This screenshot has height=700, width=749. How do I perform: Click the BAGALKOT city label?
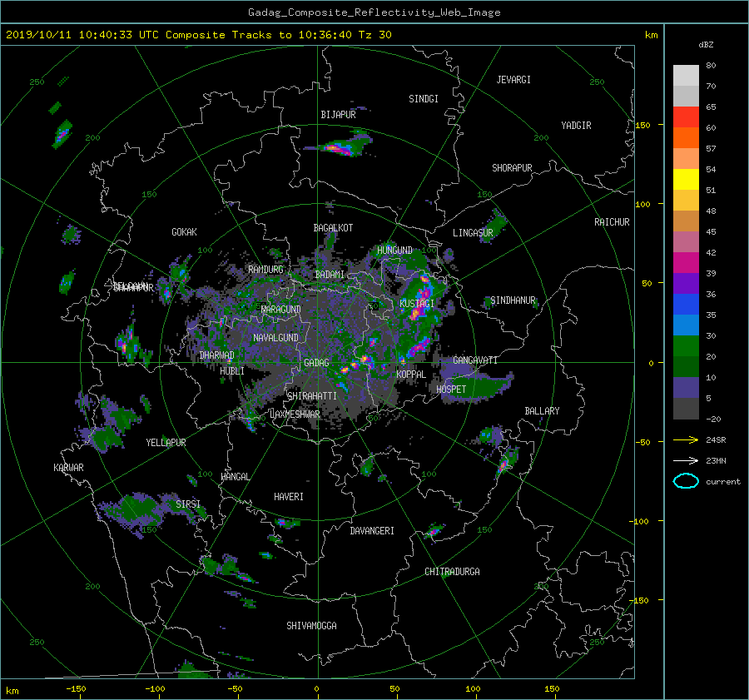333,228
